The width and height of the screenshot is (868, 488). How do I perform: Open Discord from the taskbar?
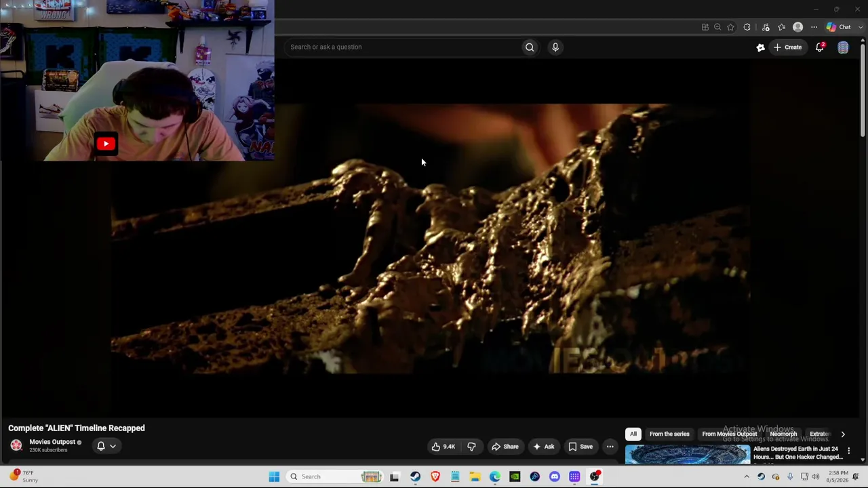coord(555,476)
